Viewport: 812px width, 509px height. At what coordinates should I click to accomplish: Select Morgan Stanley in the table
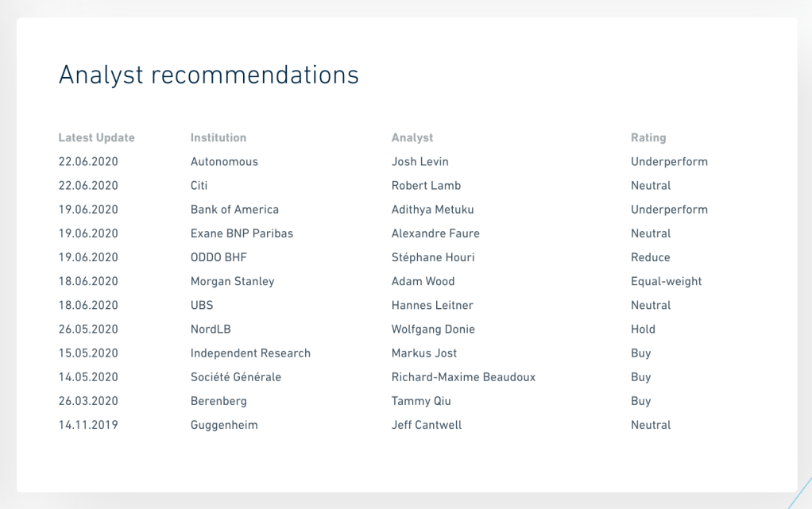(x=232, y=281)
